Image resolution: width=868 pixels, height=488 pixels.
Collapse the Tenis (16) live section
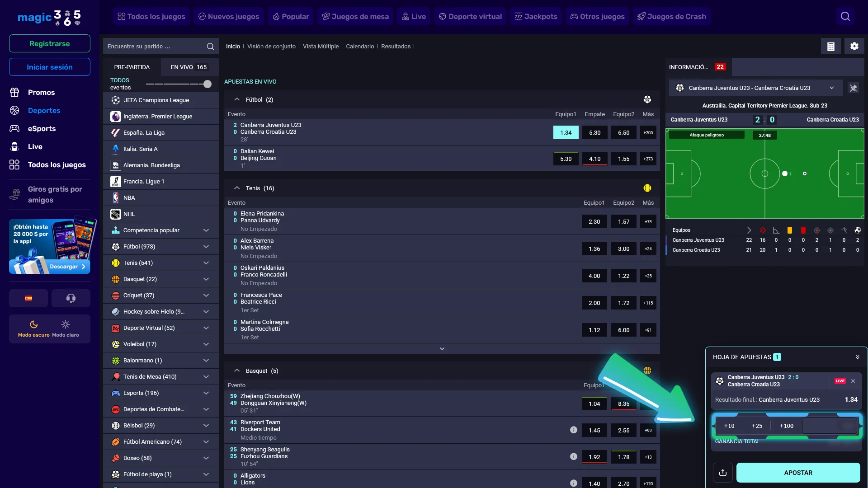click(x=236, y=188)
